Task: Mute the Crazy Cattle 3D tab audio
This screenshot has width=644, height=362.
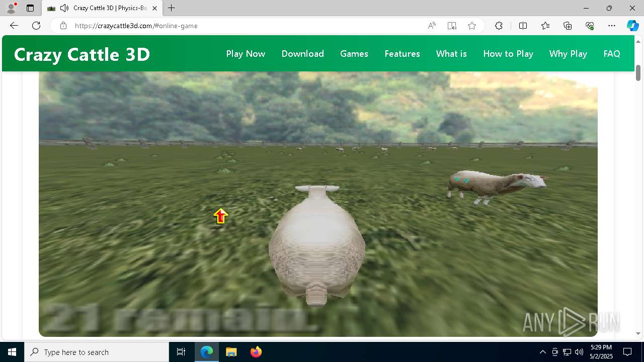Action: tap(64, 8)
